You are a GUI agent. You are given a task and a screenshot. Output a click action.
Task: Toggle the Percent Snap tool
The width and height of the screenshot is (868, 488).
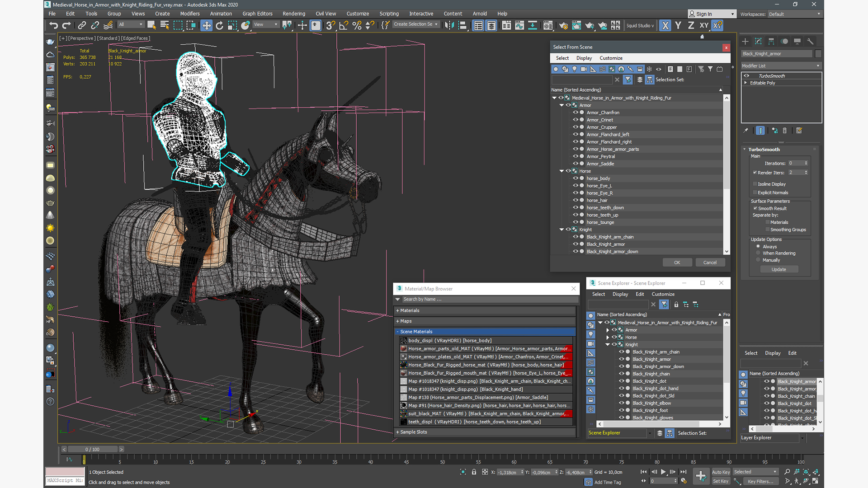[x=357, y=25]
